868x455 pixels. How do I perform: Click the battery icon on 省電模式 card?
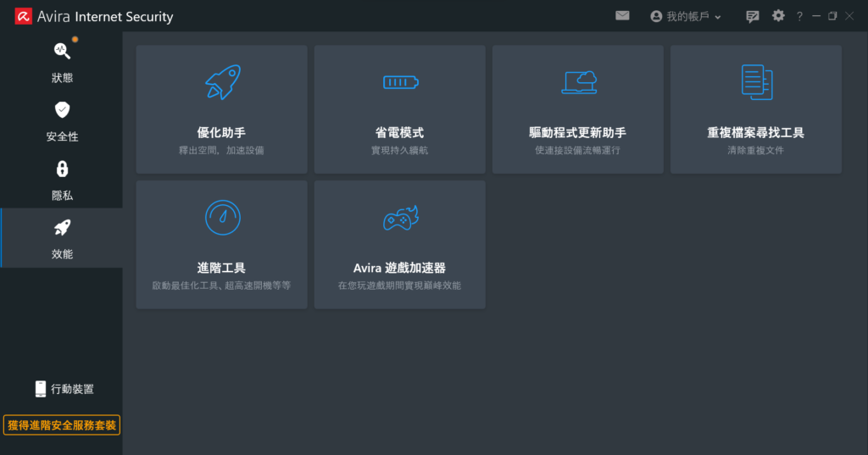[401, 82]
